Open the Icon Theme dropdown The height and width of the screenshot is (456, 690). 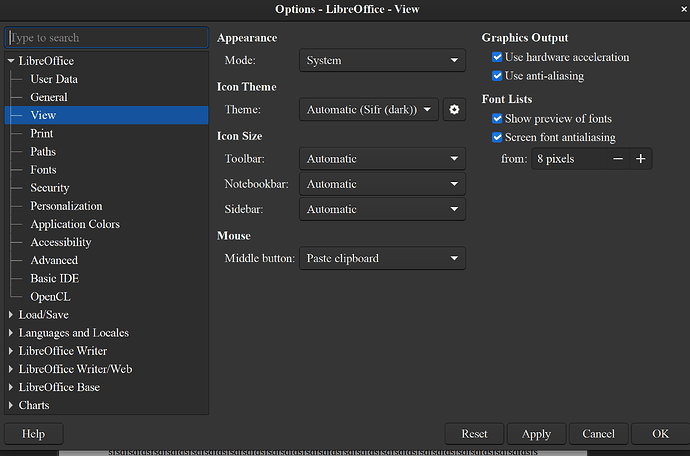coord(369,109)
